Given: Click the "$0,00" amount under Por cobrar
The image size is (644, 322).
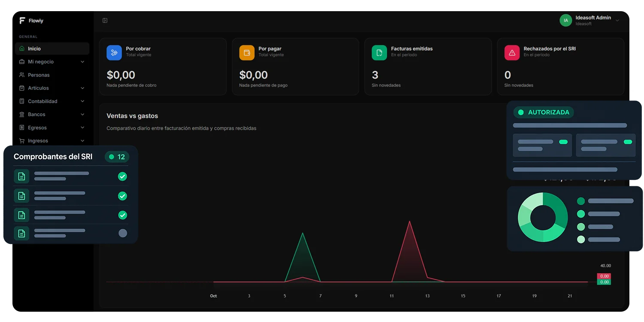Looking at the screenshot, I should tap(121, 75).
